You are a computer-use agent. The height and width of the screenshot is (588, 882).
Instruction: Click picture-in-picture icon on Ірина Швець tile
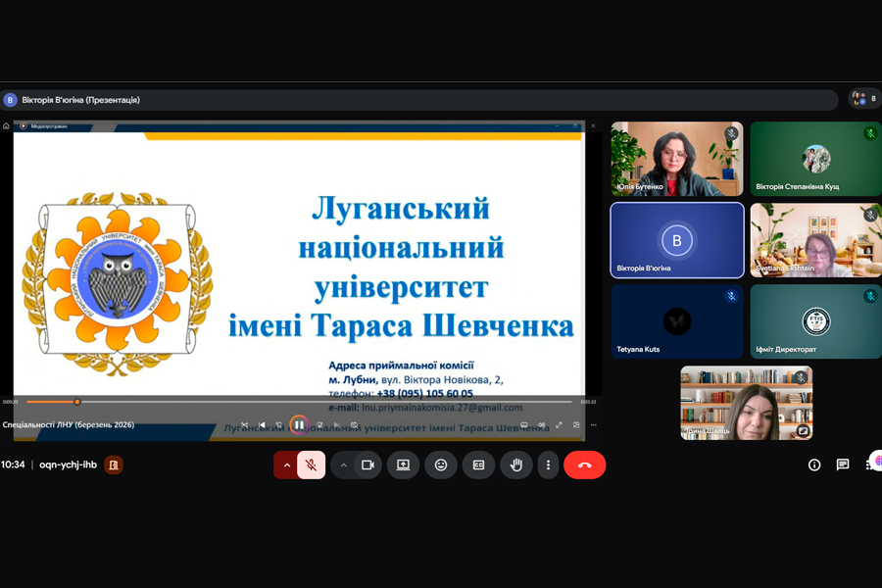coord(803,431)
